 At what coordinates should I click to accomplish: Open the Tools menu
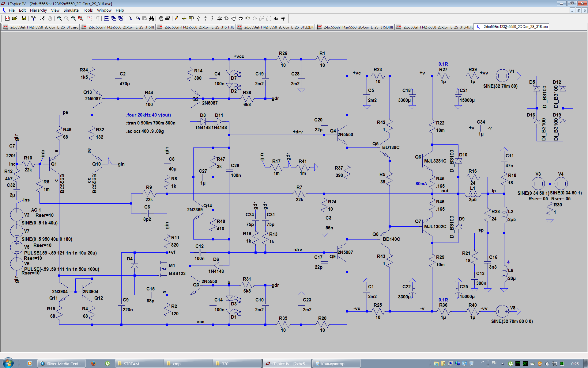pos(88,10)
